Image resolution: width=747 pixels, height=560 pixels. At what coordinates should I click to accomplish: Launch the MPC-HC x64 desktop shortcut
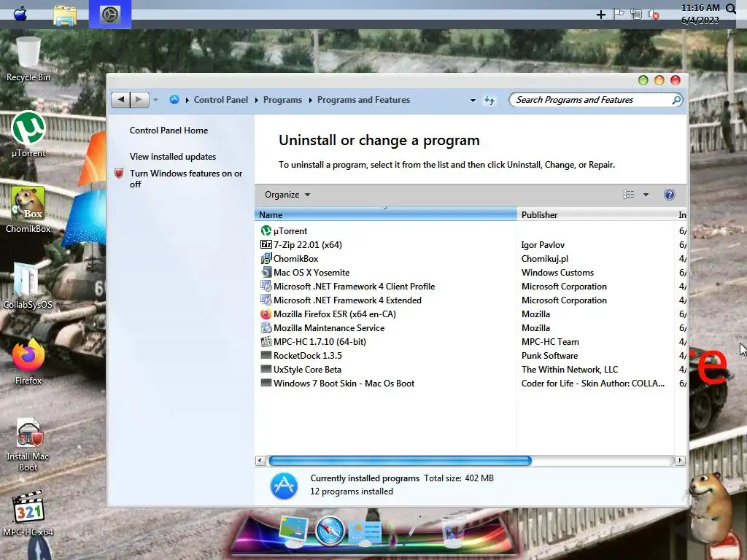coord(28,513)
